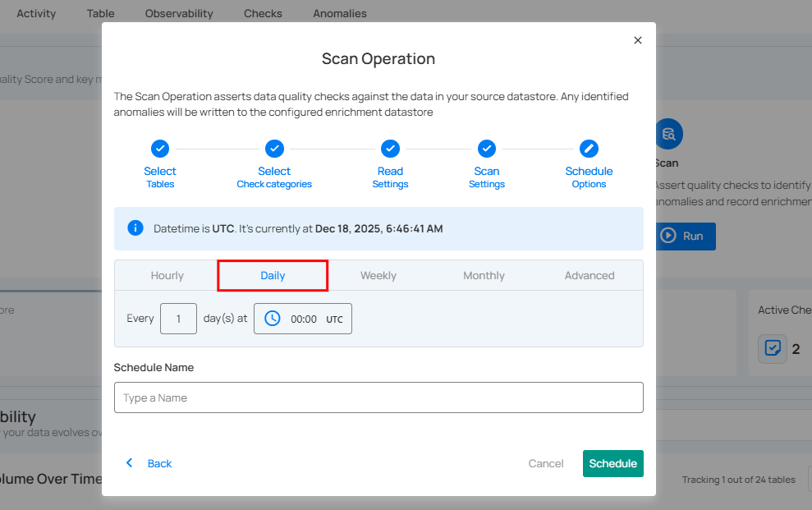Click the blue info icon in UTC banner
The image size is (812, 510).
135,227
